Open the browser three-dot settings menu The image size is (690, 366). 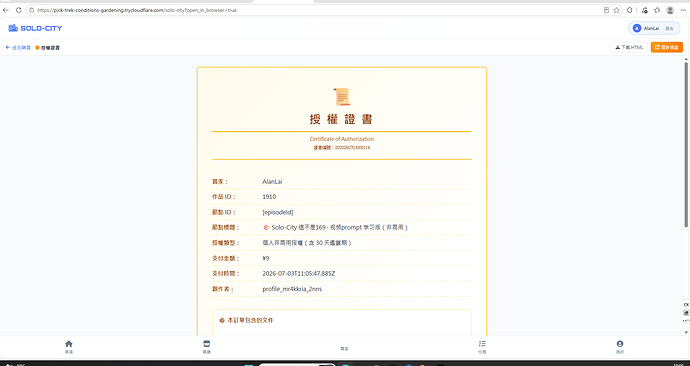[x=683, y=10]
